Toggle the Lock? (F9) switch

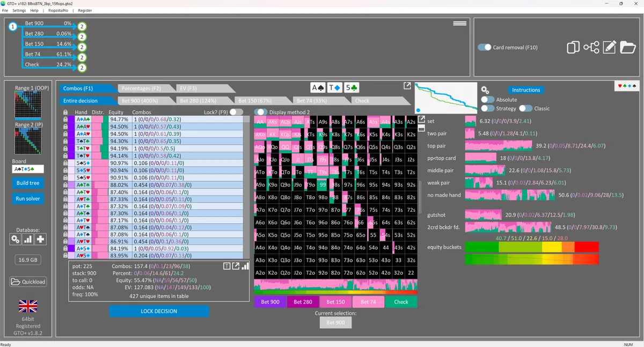236,112
